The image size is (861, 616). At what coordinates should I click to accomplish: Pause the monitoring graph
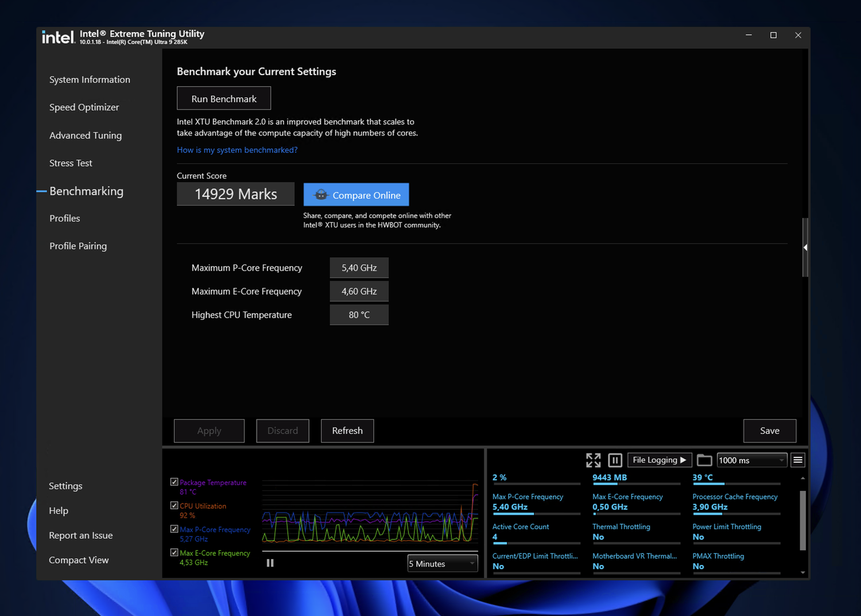pyautogui.click(x=270, y=563)
